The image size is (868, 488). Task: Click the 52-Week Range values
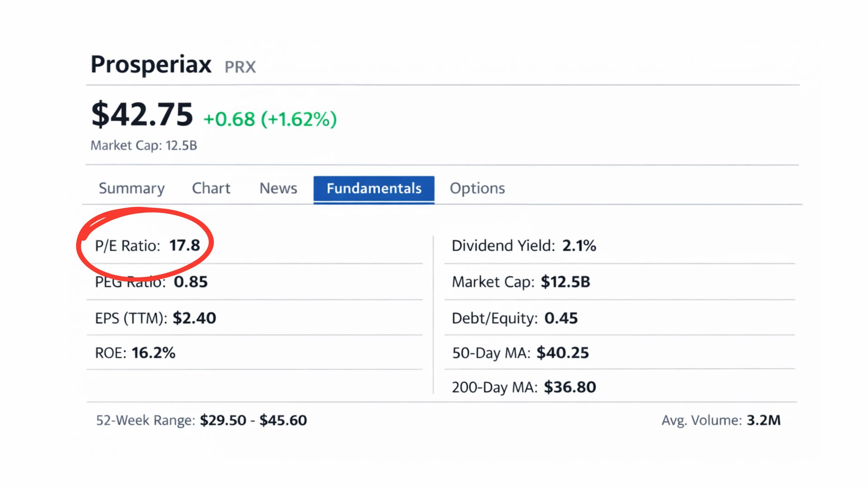tap(253, 420)
